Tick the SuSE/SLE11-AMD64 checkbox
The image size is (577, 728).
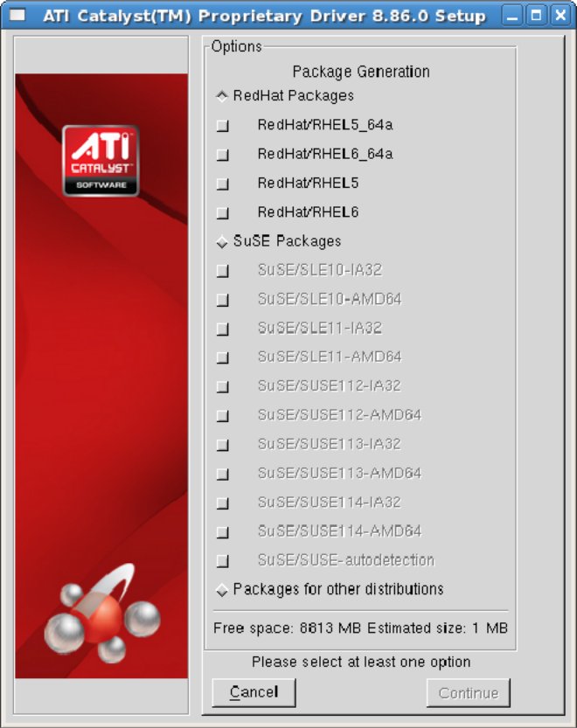coord(223,357)
